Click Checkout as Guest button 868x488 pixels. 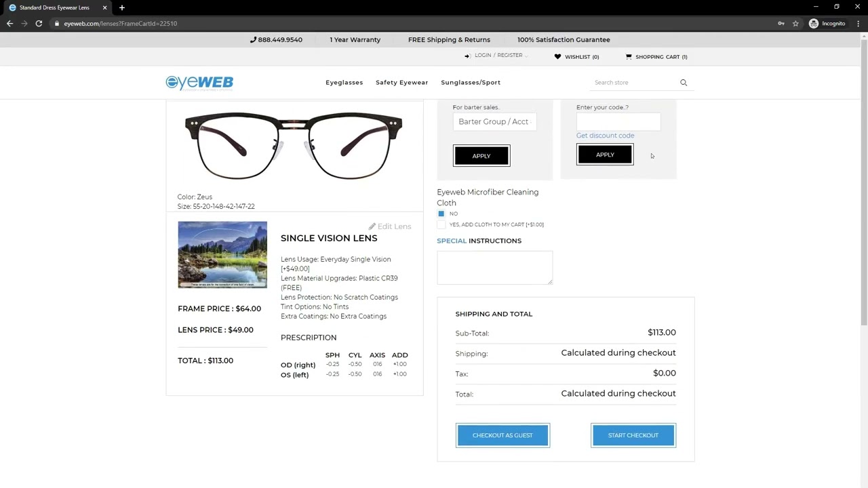click(x=502, y=435)
